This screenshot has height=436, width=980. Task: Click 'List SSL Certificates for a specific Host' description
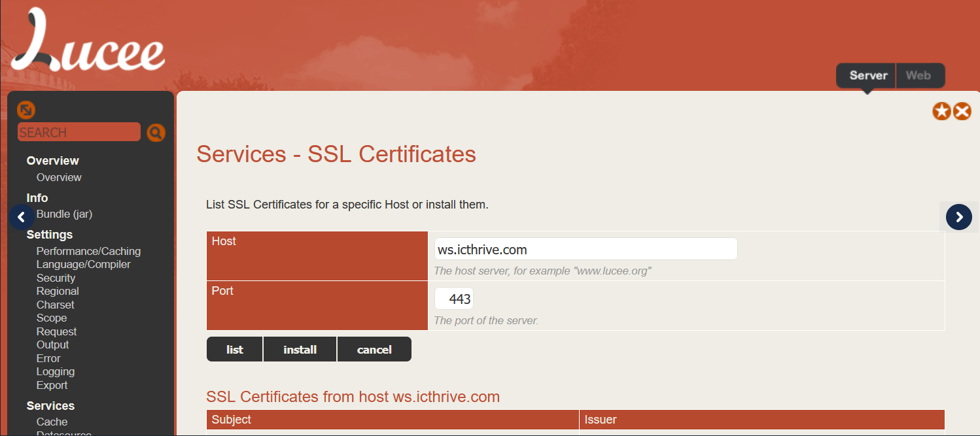[347, 205]
